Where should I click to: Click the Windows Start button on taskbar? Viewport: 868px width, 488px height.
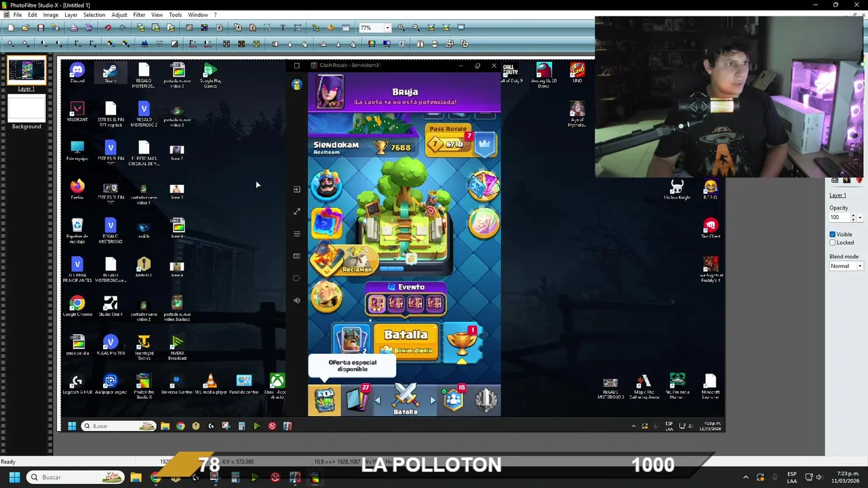14,477
